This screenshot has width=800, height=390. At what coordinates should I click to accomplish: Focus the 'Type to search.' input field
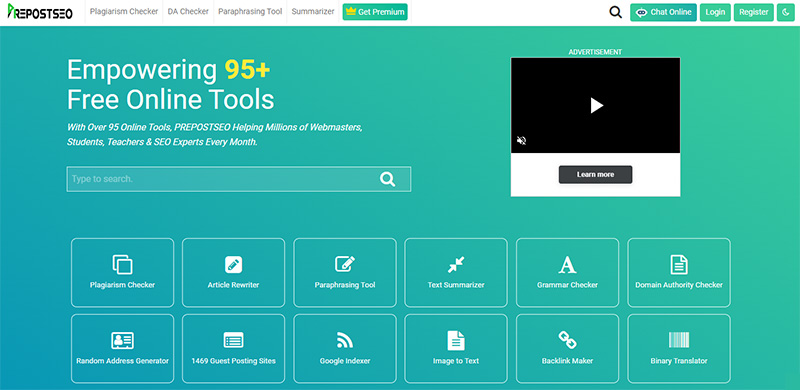(239, 179)
